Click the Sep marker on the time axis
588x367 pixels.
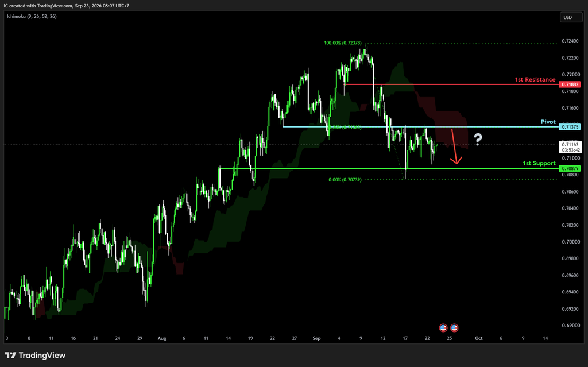click(x=316, y=338)
